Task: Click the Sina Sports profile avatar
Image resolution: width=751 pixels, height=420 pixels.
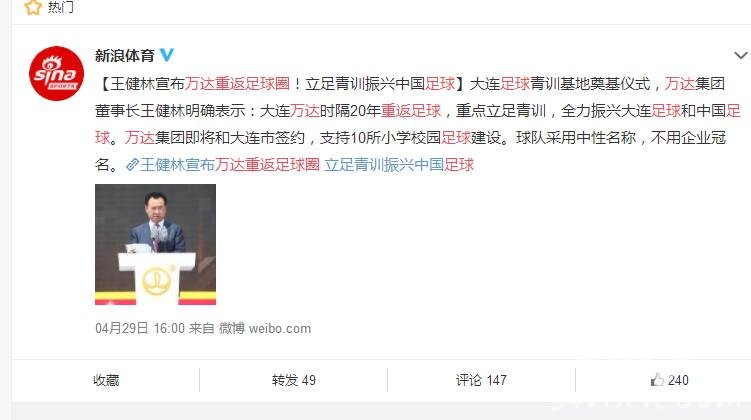Action: pyautogui.click(x=57, y=73)
